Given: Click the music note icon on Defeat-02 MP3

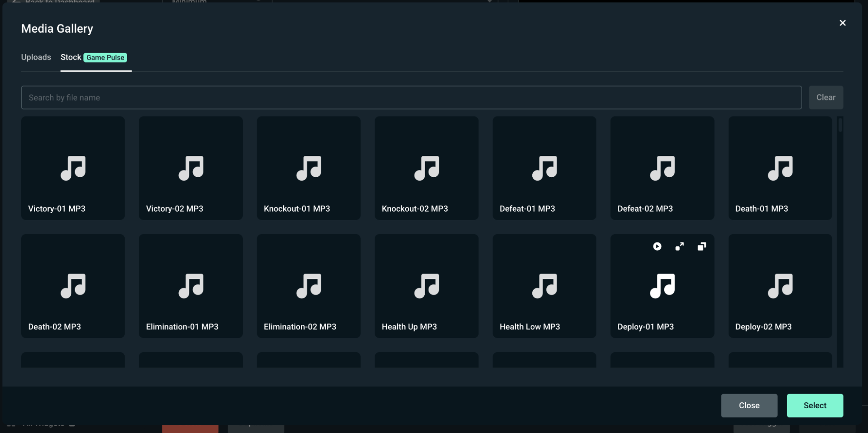Looking at the screenshot, I should coord(662,169).
